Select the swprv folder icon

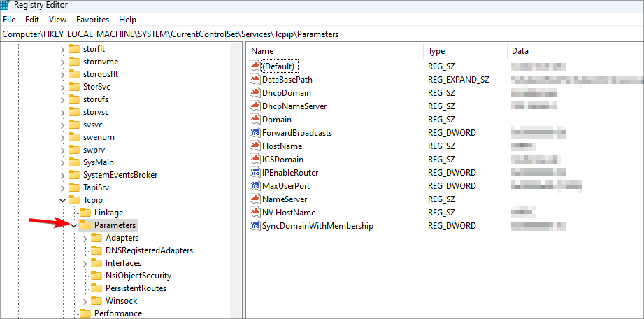tap(74, 150)
